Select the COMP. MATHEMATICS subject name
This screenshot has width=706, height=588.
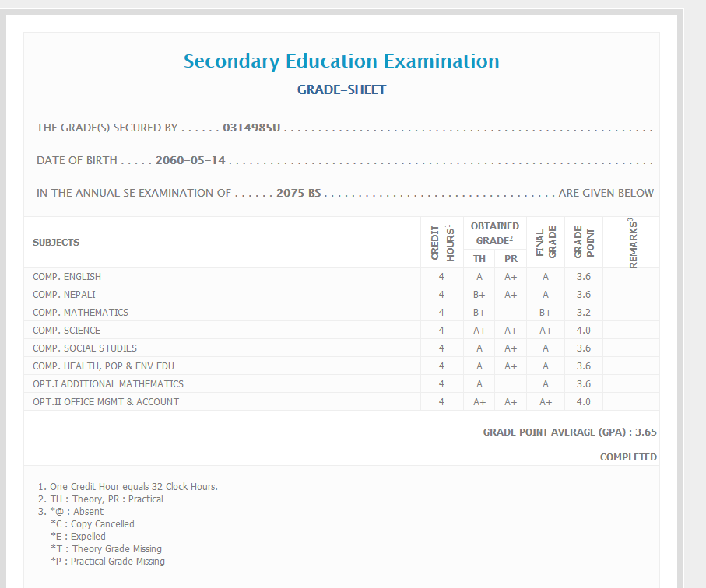click(80, 313)
